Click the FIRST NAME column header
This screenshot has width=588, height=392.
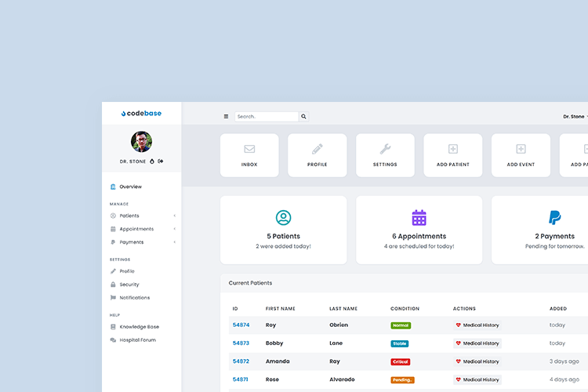coord(281,309)
